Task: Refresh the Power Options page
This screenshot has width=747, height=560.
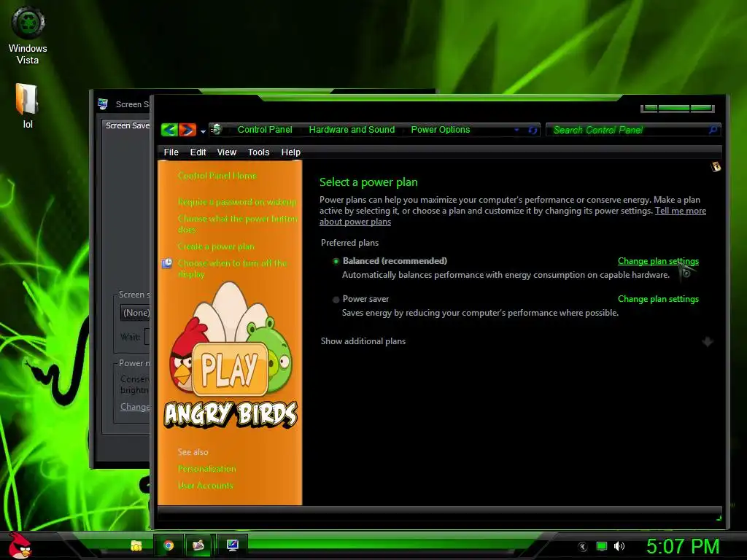Action: [533, 130]
